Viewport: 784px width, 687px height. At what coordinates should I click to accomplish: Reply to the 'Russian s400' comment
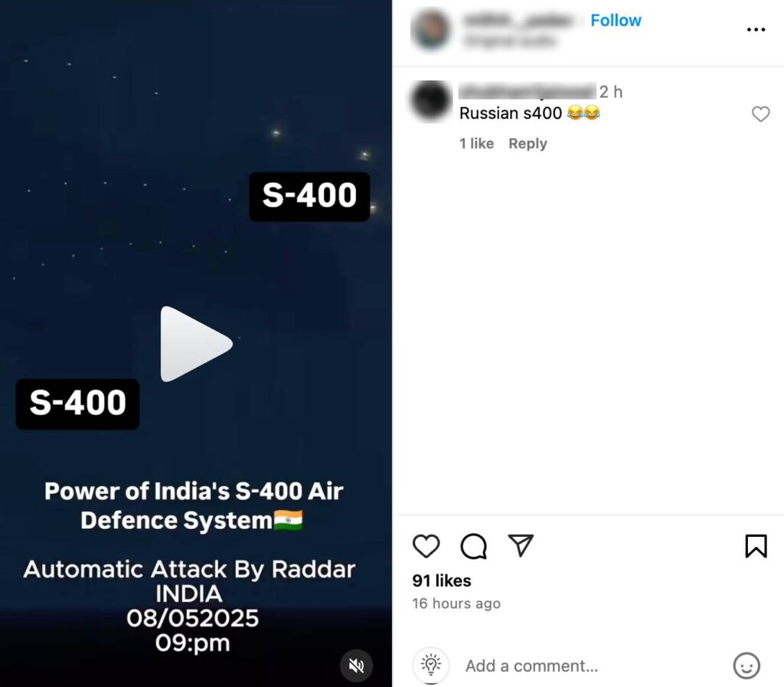(x=528, y=143)
